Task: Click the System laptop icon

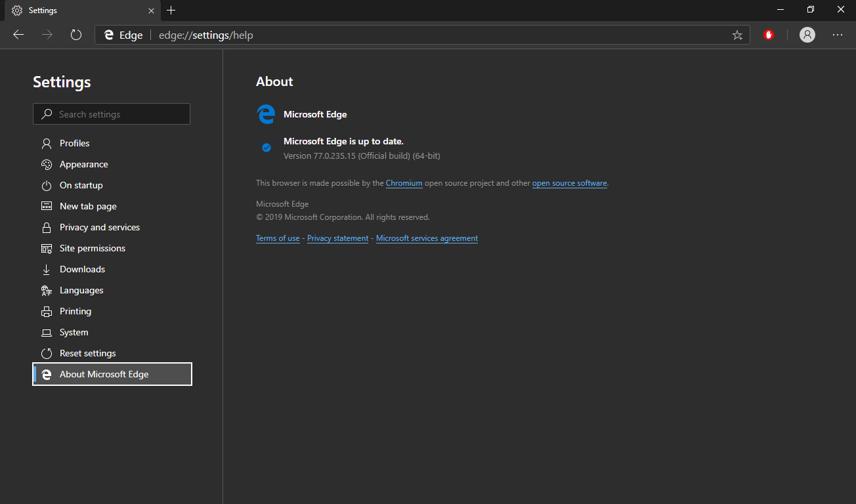Action: tap(47, 332)
